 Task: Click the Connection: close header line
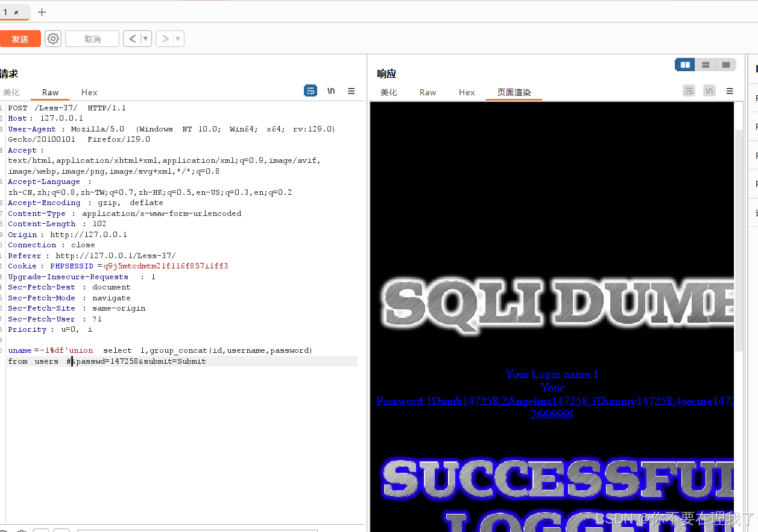point(52,245)
